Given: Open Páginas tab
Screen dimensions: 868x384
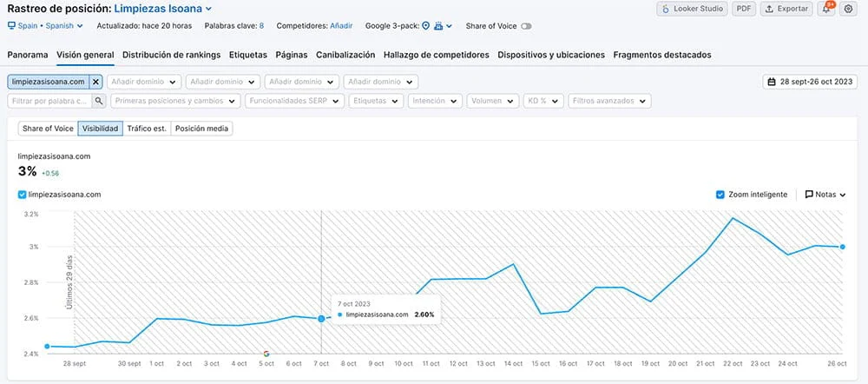Looking at the screenshot, I should tap(292, 55).
